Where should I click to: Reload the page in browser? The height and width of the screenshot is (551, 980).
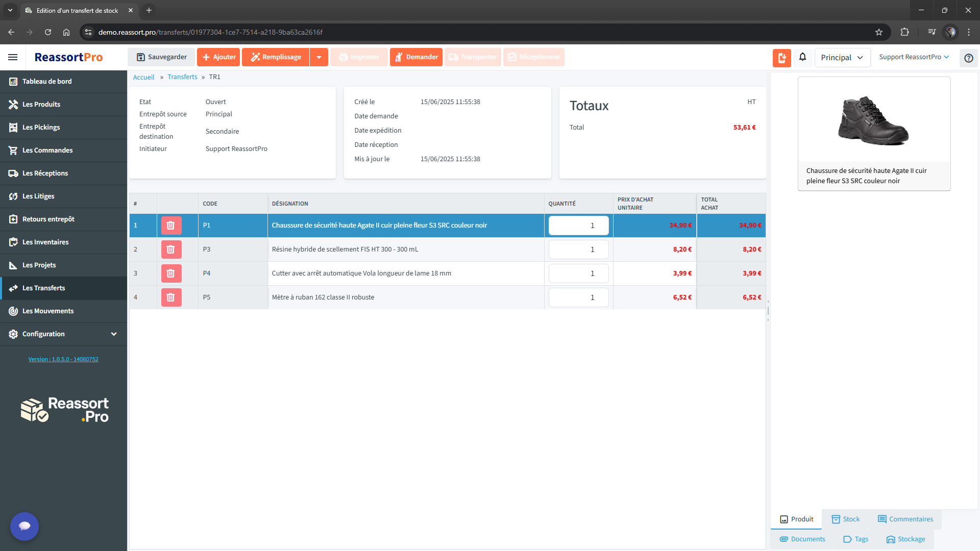pos(48,32)
